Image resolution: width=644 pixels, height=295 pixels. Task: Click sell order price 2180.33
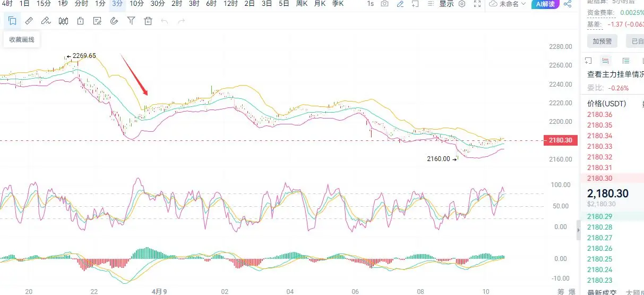pos(600,146)
